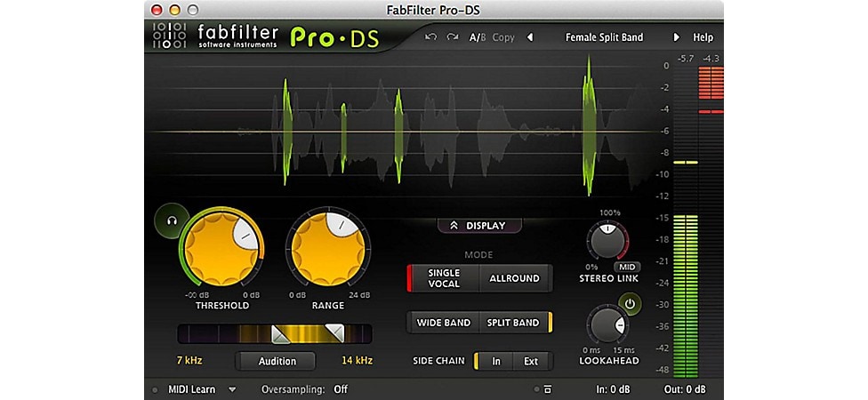Go to the previous preset arrow
Image resolution: width=868 pixels, height=400 pixels.
[530, 37]
